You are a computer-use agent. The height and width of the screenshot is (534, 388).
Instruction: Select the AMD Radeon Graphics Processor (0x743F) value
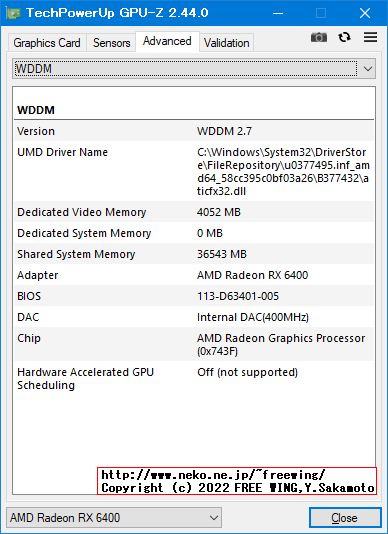click(x=281, y=345)
